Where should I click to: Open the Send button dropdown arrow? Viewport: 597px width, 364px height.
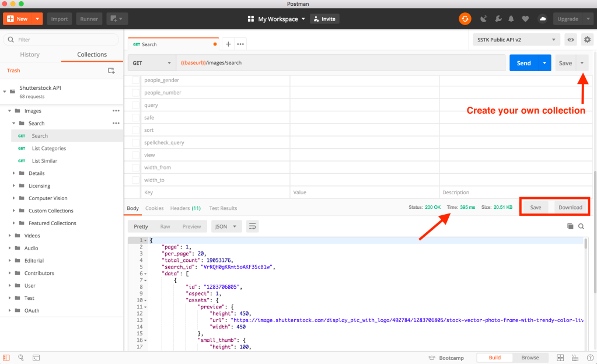tap(544, 63)
